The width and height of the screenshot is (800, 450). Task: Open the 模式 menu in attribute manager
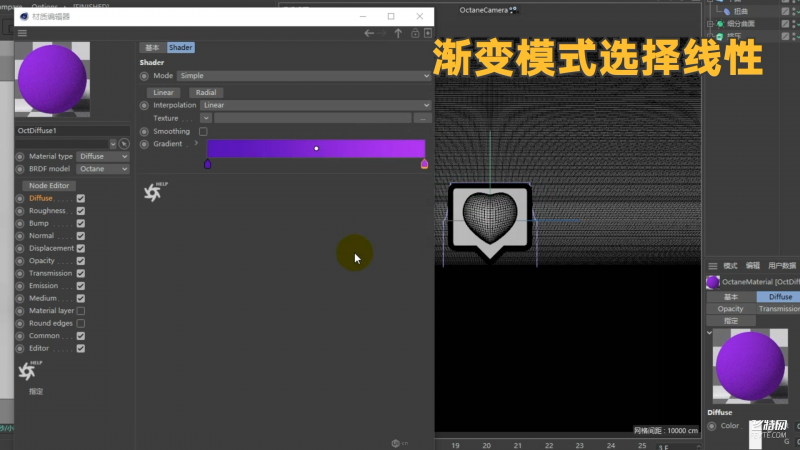[x=730, y=266]
